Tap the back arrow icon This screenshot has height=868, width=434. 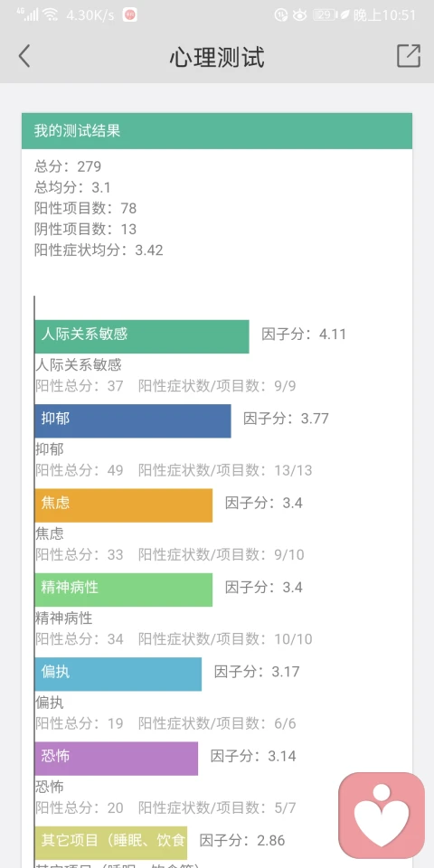pyautogui.click(x=24, y=56)
